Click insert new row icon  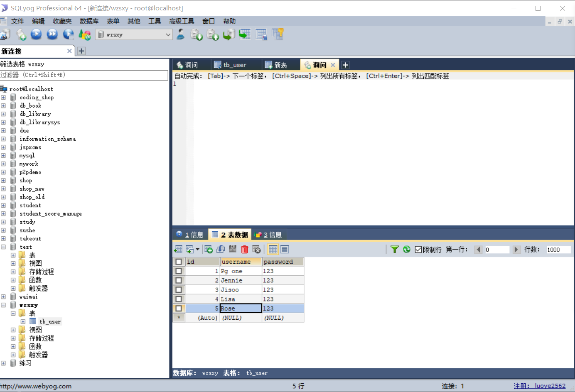[209, 249]
